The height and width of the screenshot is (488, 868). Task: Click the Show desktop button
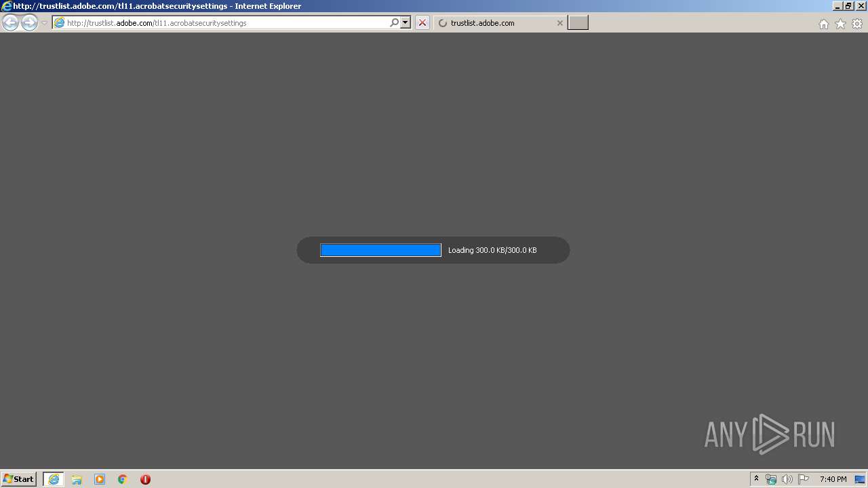[x=860, y=479]
